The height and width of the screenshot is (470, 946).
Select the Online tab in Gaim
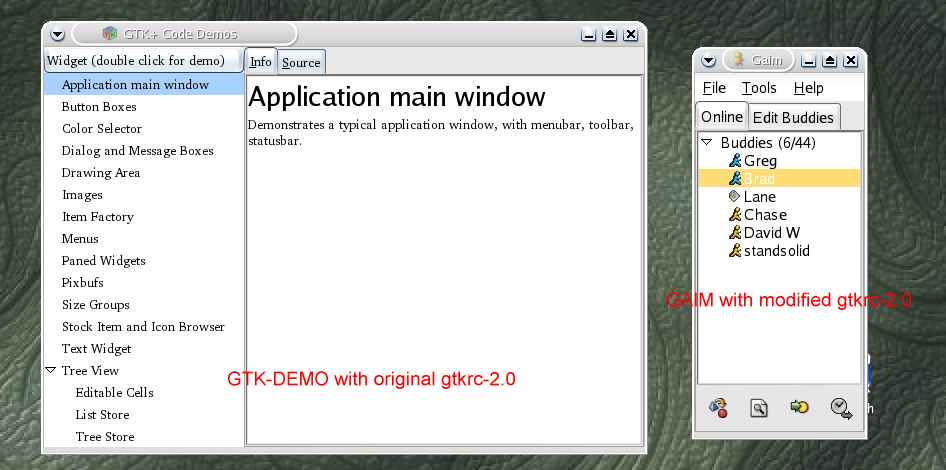[x=722, y=116]
